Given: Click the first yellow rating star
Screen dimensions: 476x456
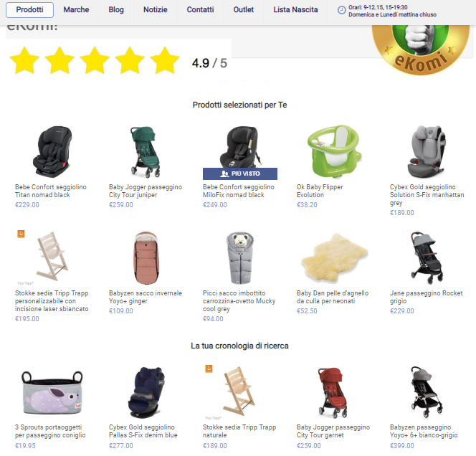Looking at the screenshot, I should (x=24, y=60).
